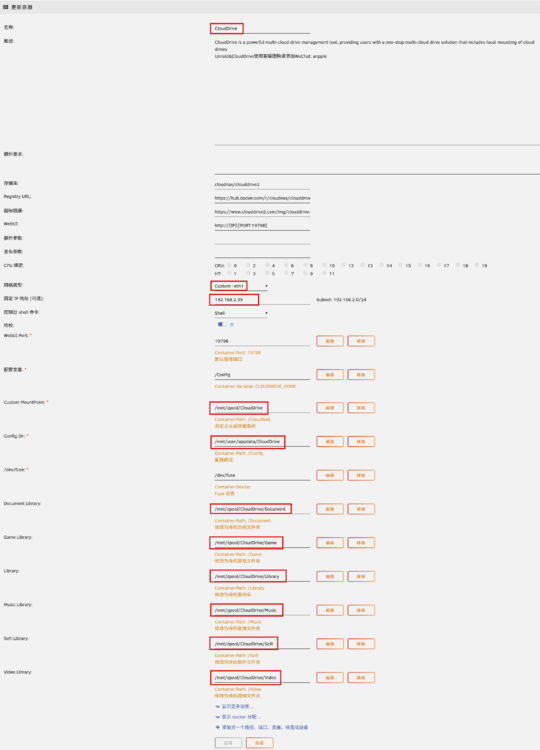Image resolution: width=540 pixels, height=750 pixels.
Task: Open the console shell command dropdown Shell
Action: [241, 313]
